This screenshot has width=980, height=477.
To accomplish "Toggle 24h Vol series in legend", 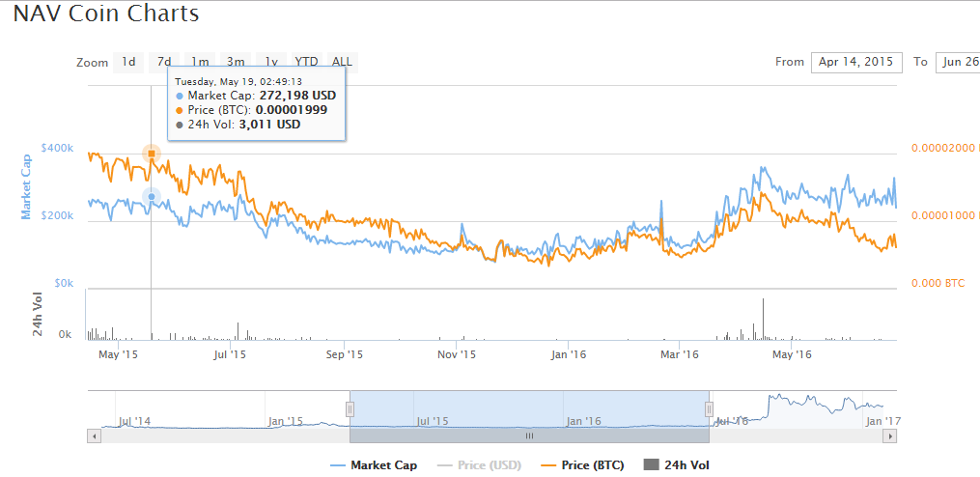I will click(x=676, y=465).
